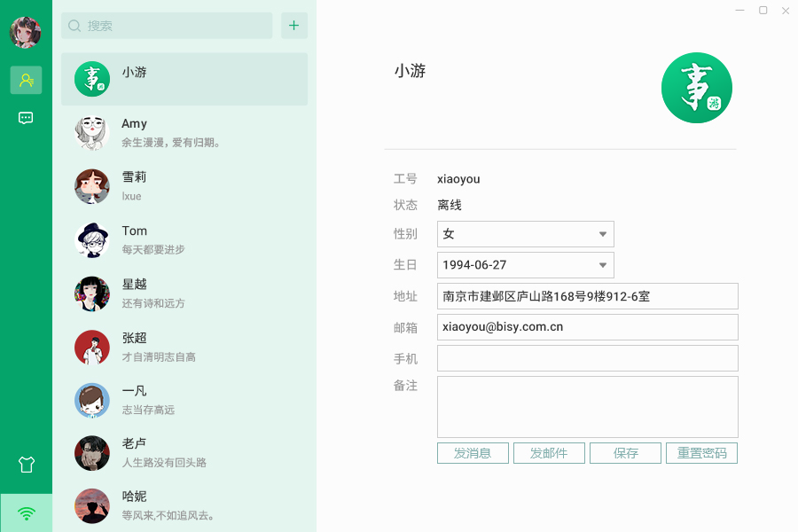Open contact 张超 from the list

pos(184,346)
